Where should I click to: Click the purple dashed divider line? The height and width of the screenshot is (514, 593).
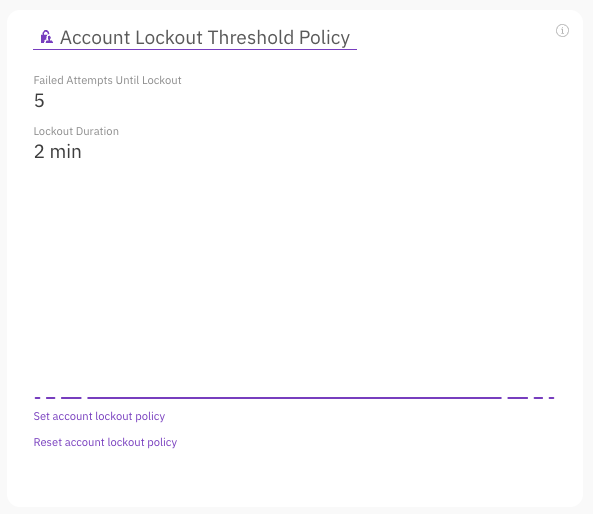pos(294,398)
